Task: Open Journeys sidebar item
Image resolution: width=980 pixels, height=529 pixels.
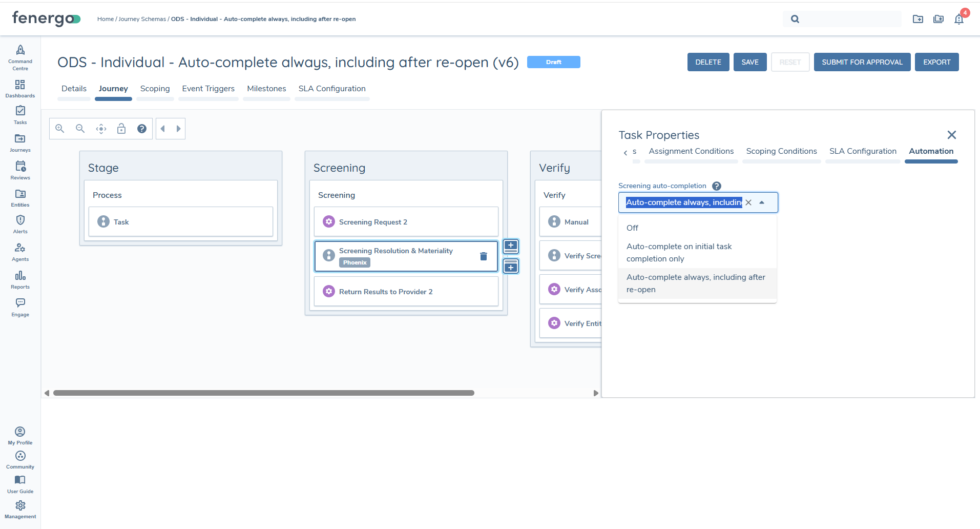Action: [x=20, y=143]
